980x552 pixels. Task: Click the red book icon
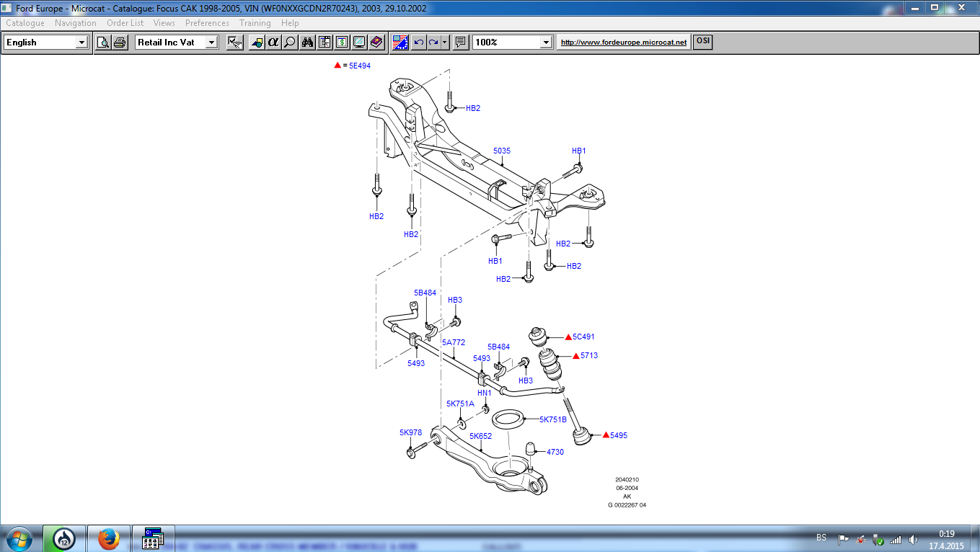click(376, 43)
